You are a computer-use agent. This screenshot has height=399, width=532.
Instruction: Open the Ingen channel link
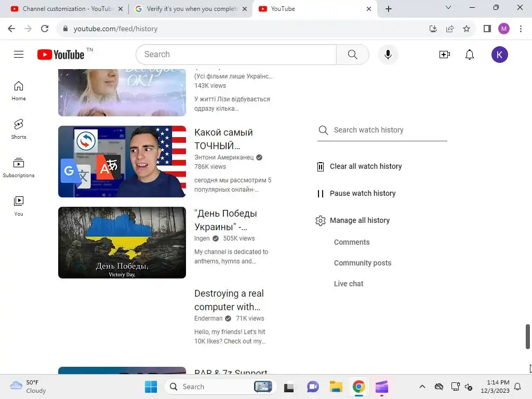[202, 238]
